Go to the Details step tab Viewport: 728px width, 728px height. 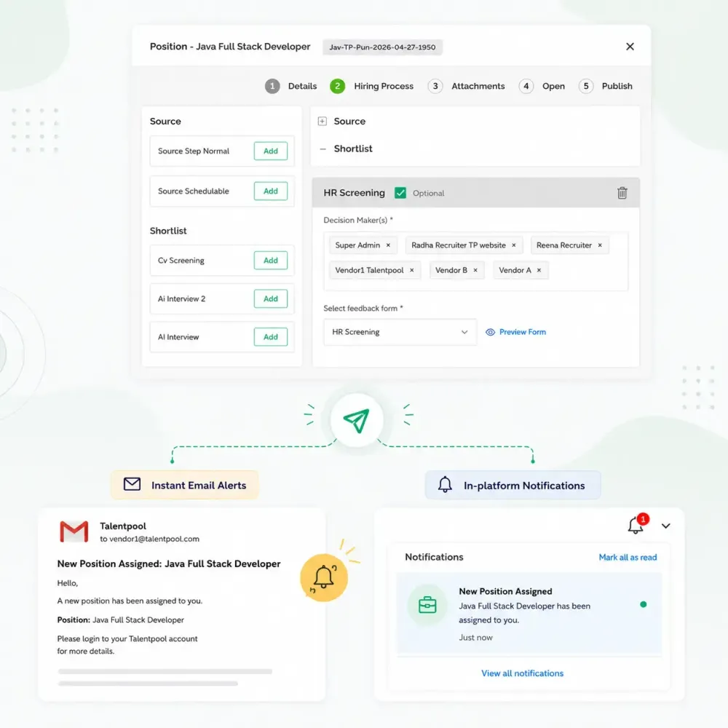point(302,86)
